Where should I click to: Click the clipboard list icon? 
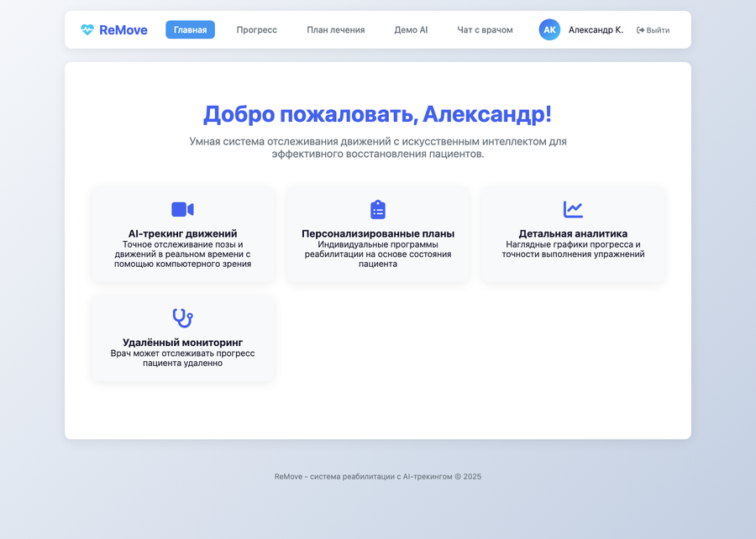click(377, 210)
